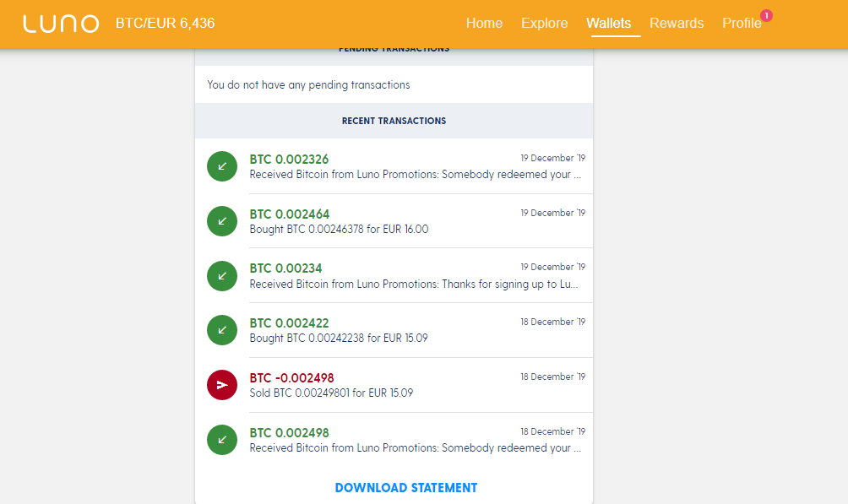Image resolution: width=848 pixels, height=504 pixels.
Task: Click the Luno logo
Action: tap(61, 24)
